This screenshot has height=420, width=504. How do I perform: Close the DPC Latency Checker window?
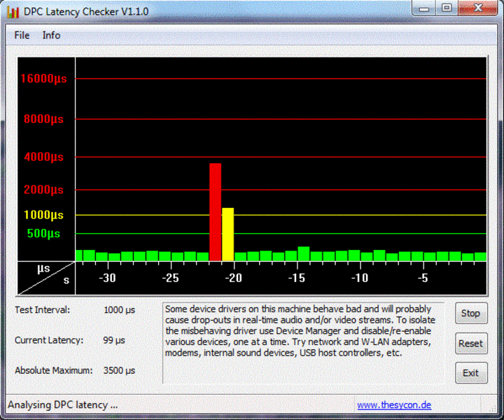(477, 8)
